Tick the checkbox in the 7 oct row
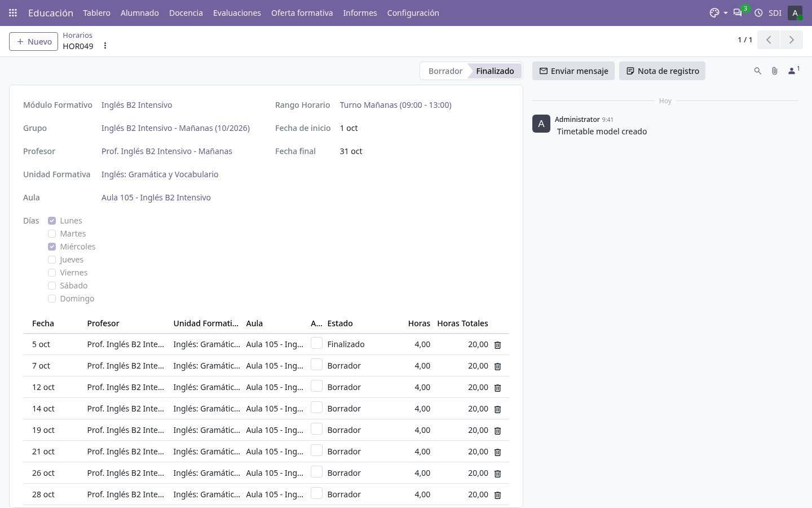Viewport: 812px width, 508px height. 316,365
